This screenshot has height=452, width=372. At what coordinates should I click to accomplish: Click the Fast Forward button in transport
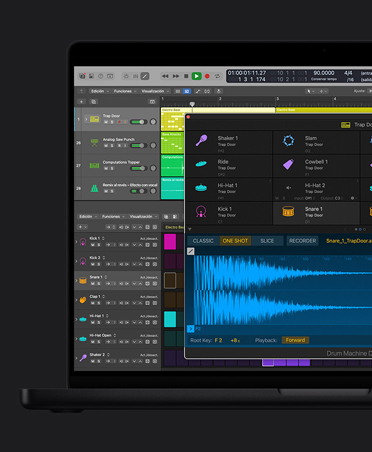[176, 76]
